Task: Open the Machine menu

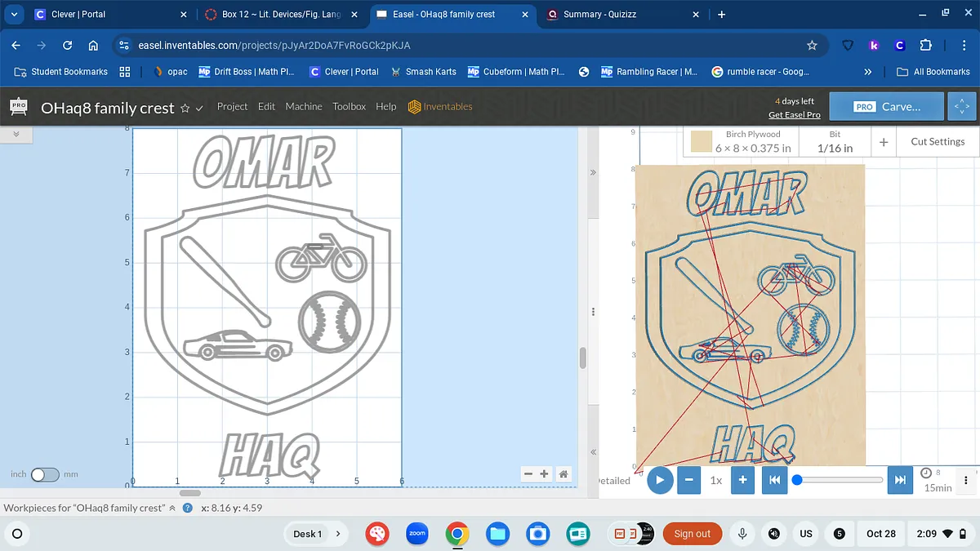Action: (303, 107)
